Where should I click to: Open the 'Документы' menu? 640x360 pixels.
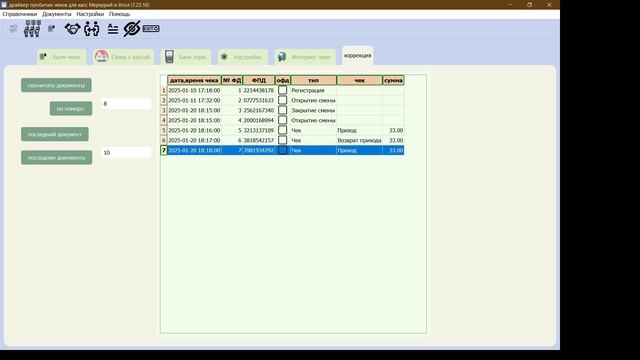coord(57,14)
